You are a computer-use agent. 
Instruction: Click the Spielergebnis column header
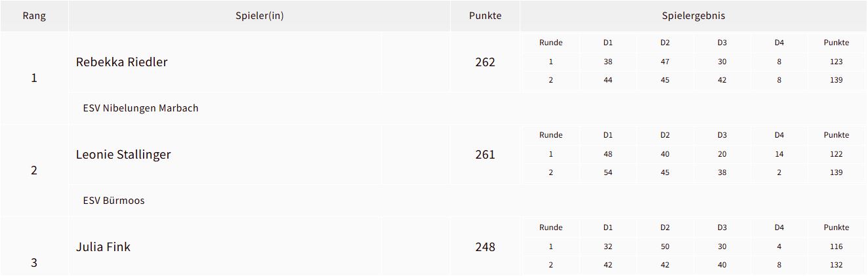[693, 16]
